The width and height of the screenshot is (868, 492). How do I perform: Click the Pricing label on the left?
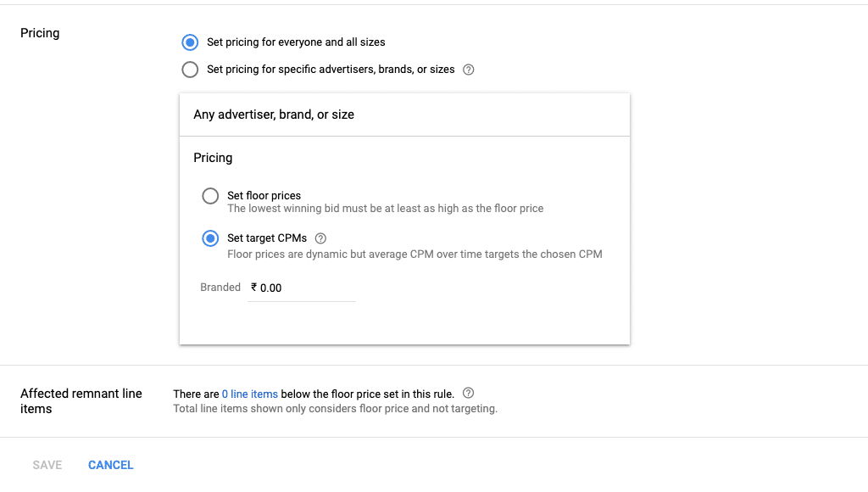click(40, 33)
